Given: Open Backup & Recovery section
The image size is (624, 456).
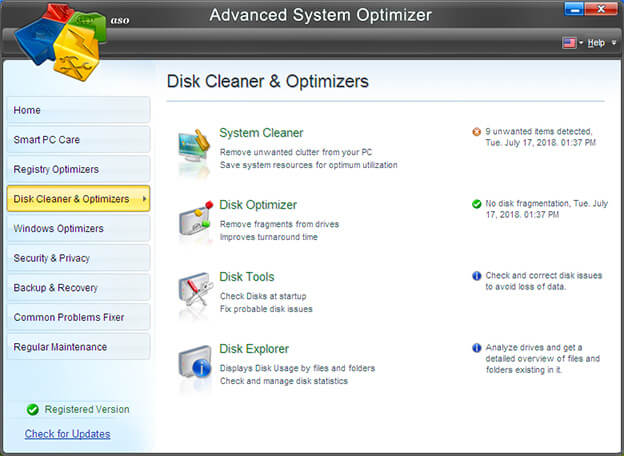Looking at the screenshot, I should tap(78, 288).
